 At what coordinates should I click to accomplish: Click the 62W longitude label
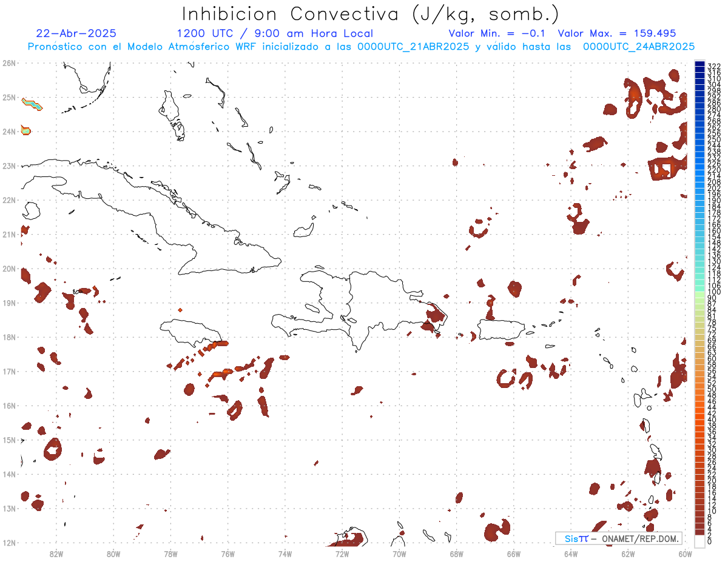coord(628,553)
